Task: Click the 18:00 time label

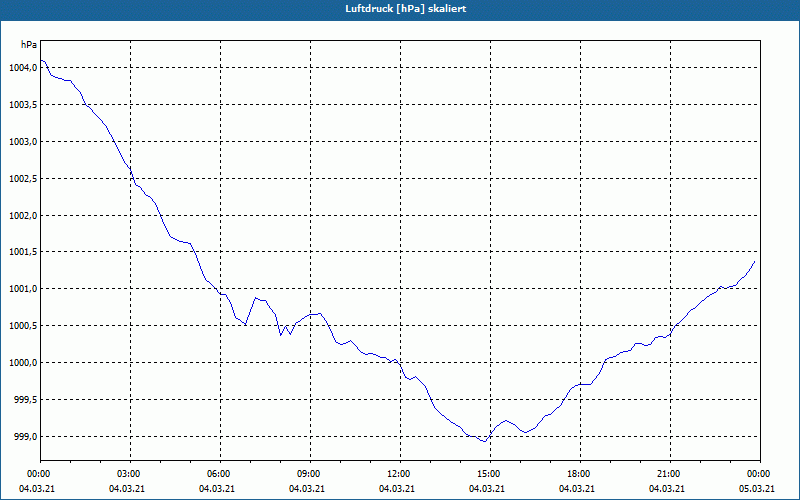Action: 580,474
